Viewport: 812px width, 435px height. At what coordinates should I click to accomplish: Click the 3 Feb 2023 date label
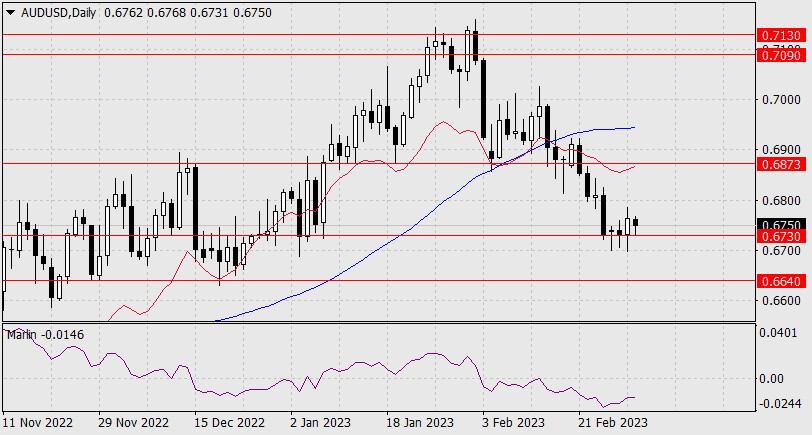point(513,423)
